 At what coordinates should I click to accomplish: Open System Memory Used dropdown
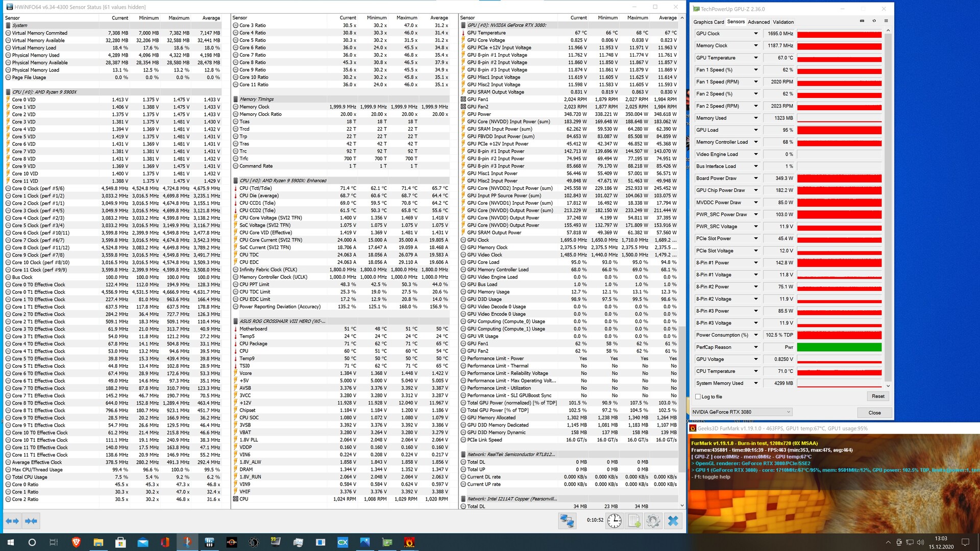[756, 383]
